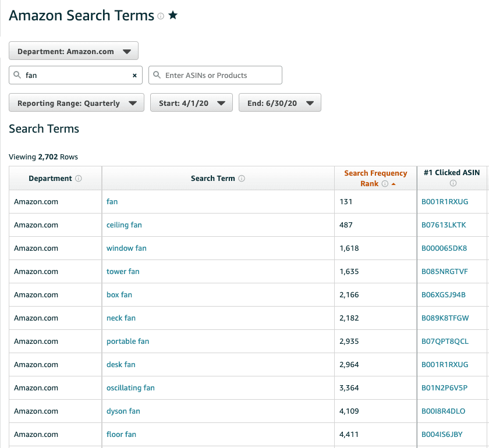
Task: Open the 'ceiling fan' search term link
Action: [124, 225]
